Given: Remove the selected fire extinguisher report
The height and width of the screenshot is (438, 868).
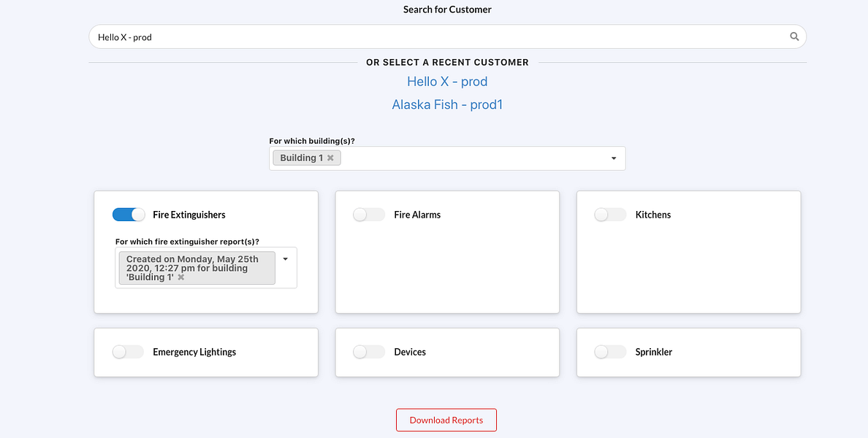Looking at the screenshot, I should pyautogui.click(x=181, y=277).
